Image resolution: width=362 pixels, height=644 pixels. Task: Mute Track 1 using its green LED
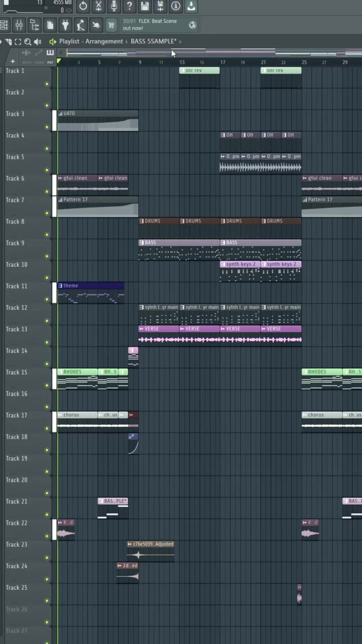click(x=47, y=84)
